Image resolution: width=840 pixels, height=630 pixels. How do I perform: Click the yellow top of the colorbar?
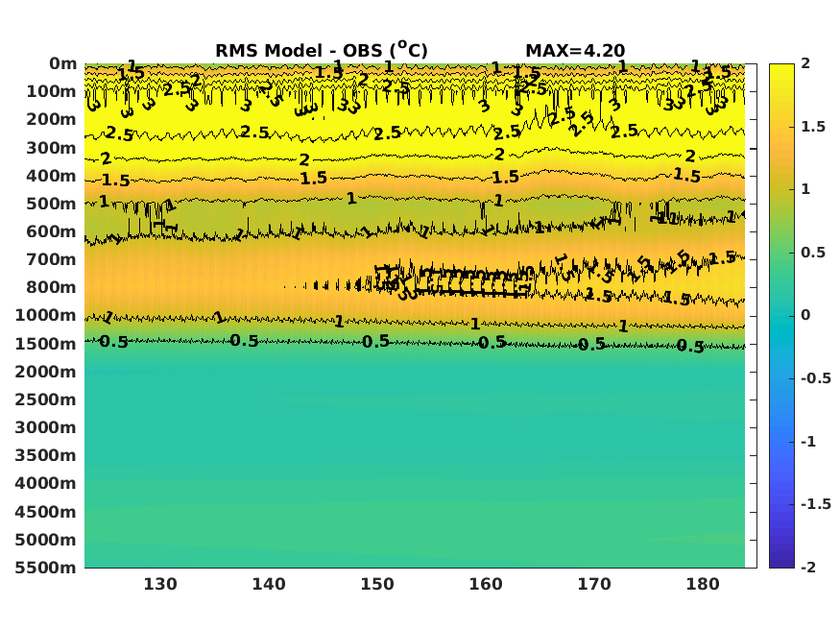point(781,72)
